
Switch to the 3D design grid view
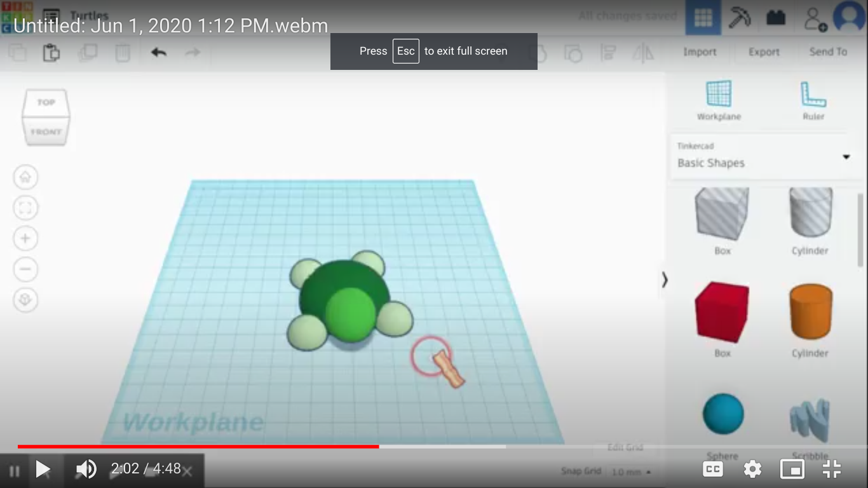click(703, 18)
